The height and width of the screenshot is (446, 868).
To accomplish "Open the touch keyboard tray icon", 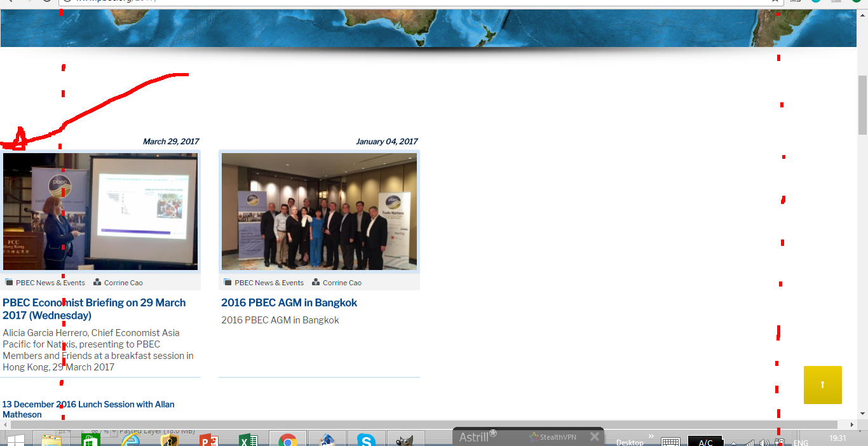I will [670, 442].
